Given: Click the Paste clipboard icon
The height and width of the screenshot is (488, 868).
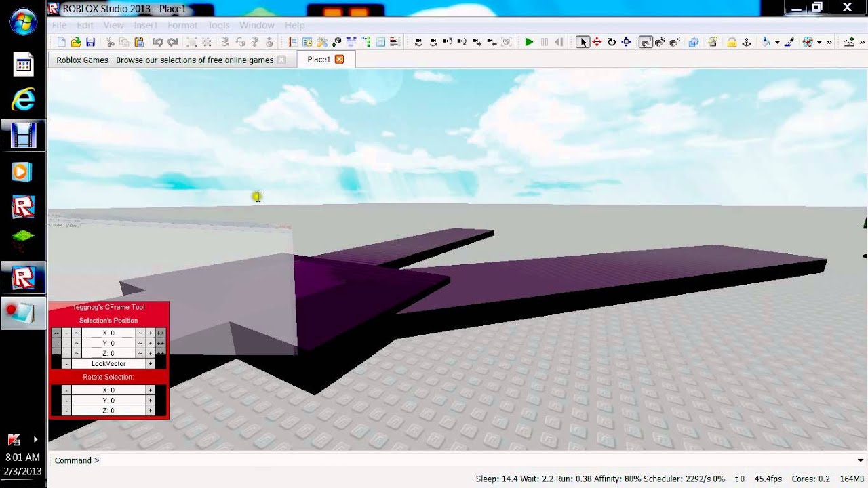Looking at the screenshot, I should tap(139, 42).
